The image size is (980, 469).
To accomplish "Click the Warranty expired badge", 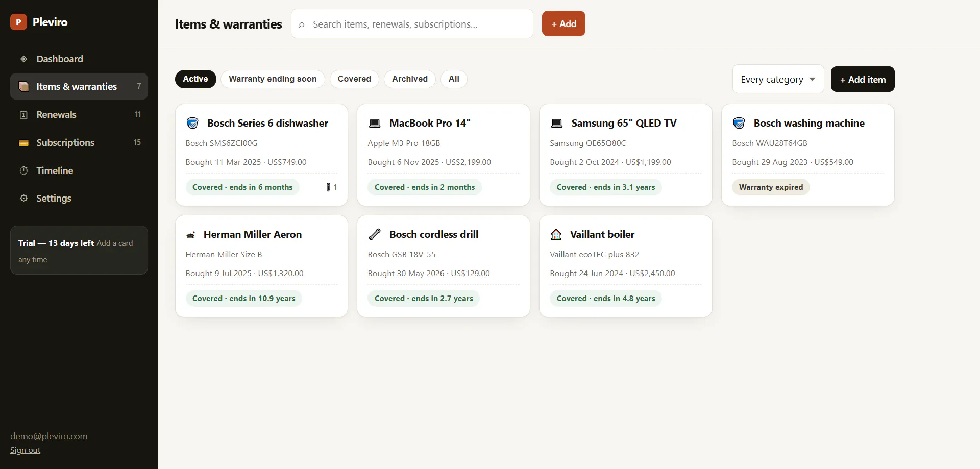I will (771, 187).
